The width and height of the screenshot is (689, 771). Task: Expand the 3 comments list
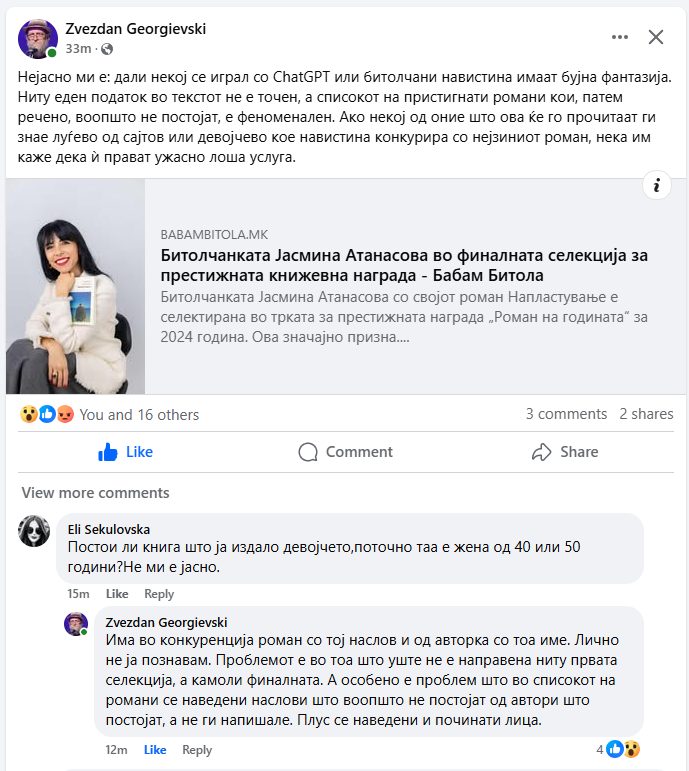pyautogui.click(x=566, y=414)
